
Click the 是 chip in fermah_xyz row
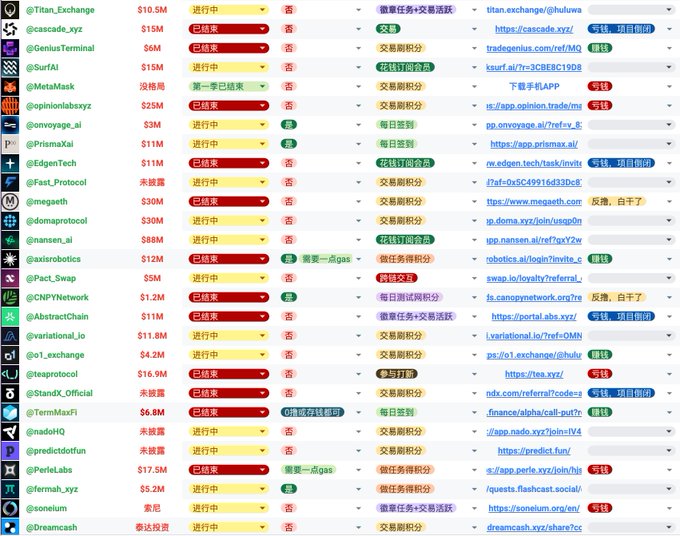(289, 489)
